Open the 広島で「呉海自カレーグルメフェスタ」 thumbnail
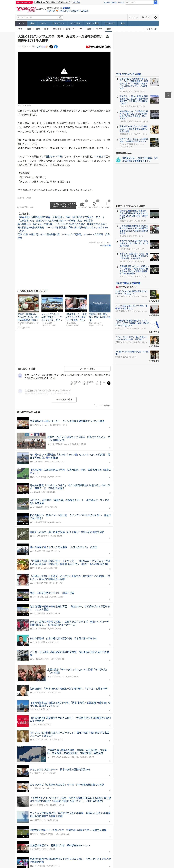 28,303
